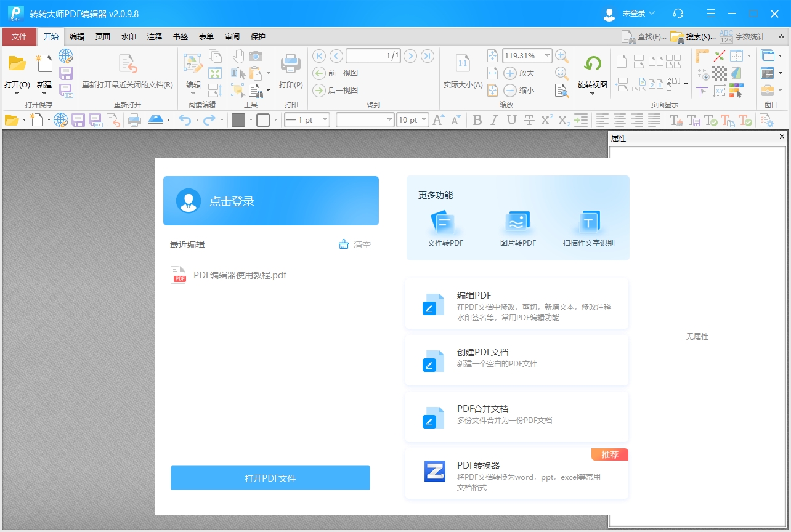Click the 后一视图 forward arrow icon
The height and width of the screenshot is (532, 791).
(x=319, y=91)
